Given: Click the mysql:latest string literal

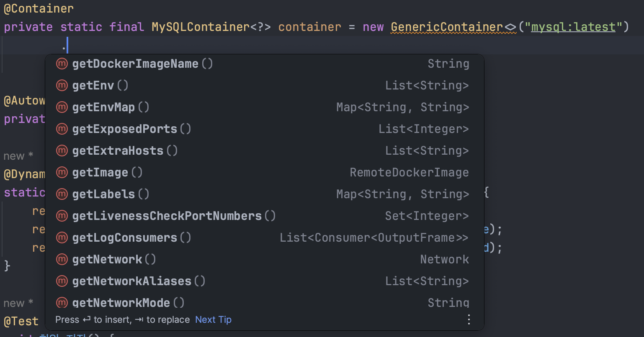Looking at the screenshot, I should 573,27.
